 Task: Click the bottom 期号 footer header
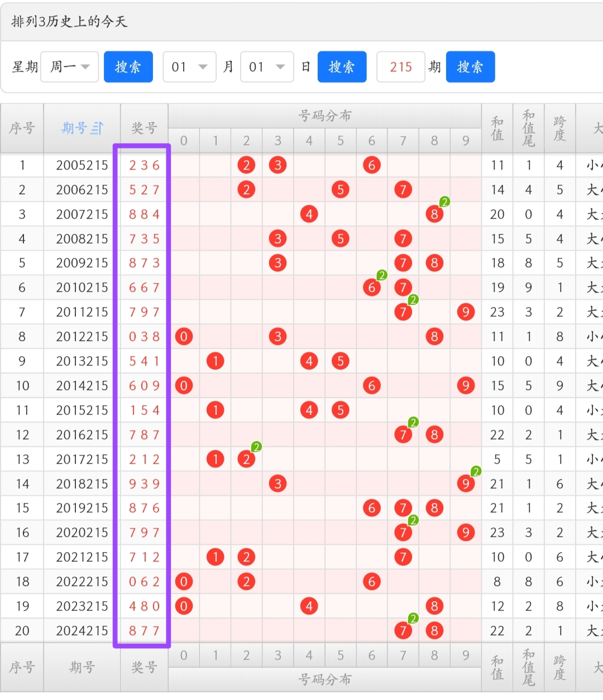82,668
